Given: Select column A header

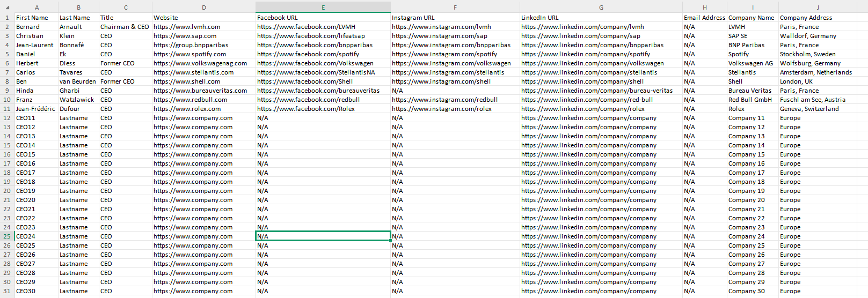Looking at the screenshot, I should click(37, 8).
